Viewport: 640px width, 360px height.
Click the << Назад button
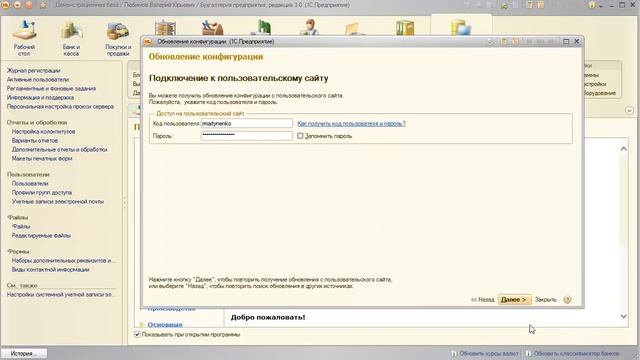482,300
